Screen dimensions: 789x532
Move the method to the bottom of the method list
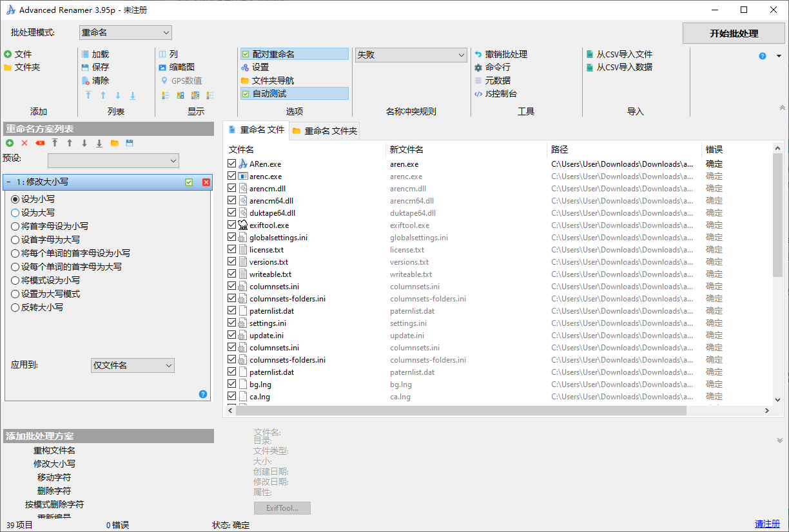(99, 143)
